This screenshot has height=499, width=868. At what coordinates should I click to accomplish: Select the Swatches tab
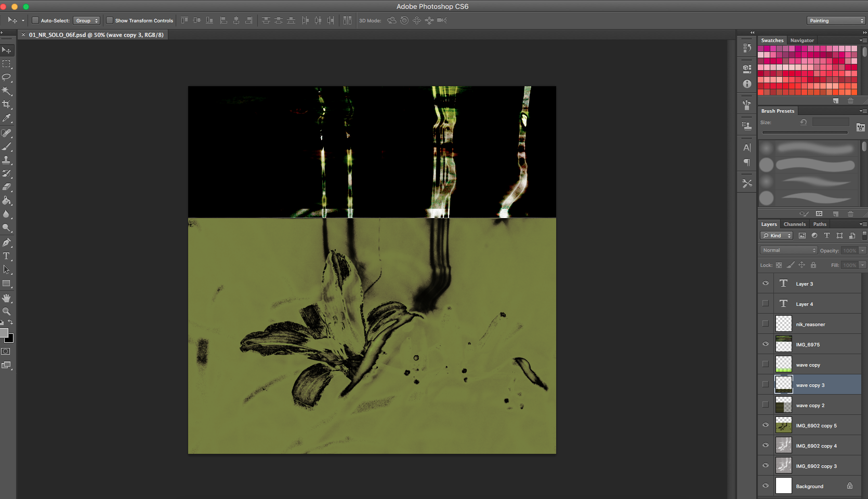click(x=772, y=41)
